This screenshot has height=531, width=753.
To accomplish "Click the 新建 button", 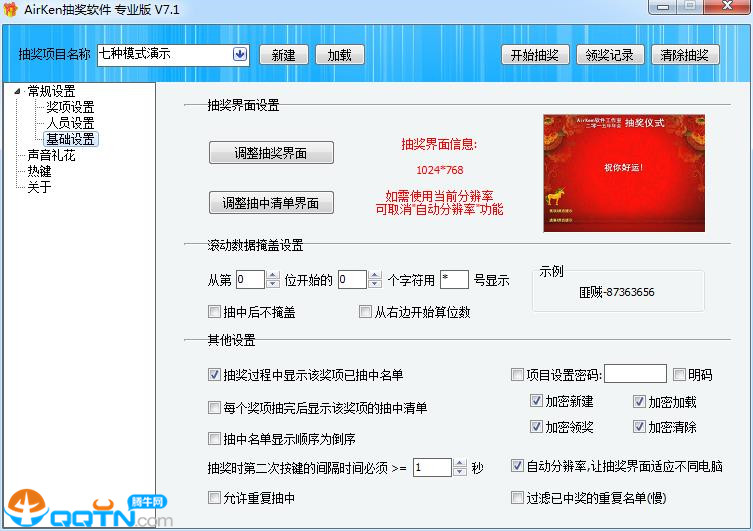I will (x=283, y=55).
